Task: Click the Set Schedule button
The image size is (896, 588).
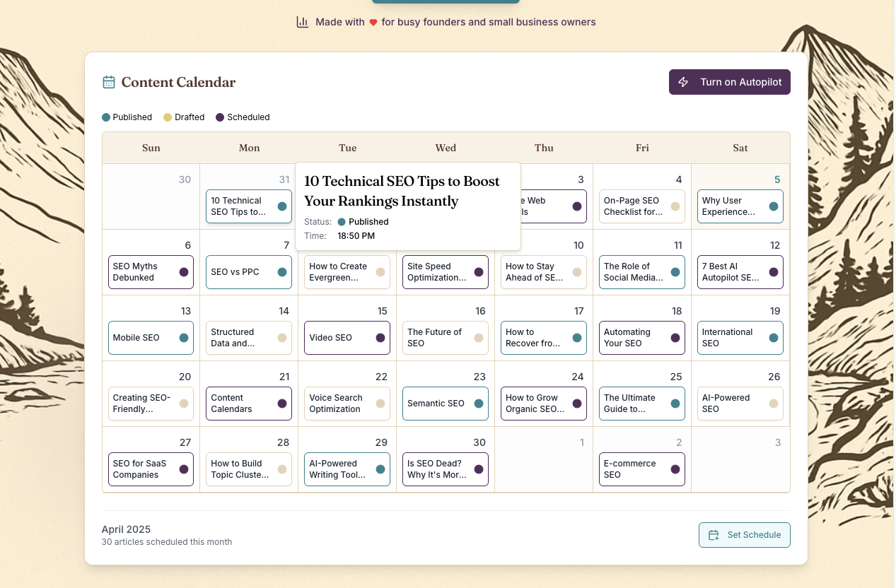Action: coord(744,535)
